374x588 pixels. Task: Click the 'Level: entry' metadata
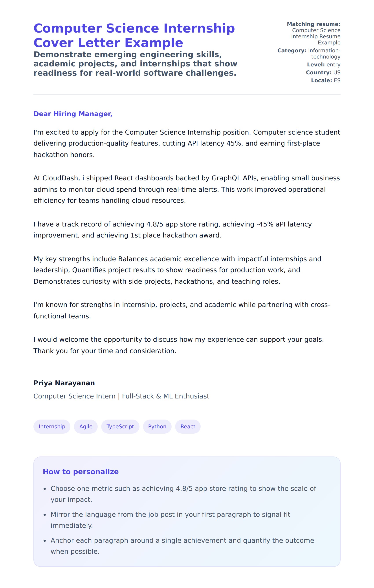[x=323, y=64]
